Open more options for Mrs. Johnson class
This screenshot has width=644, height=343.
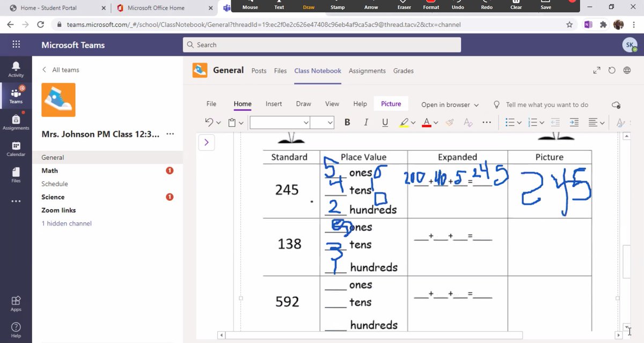point(170,134)
